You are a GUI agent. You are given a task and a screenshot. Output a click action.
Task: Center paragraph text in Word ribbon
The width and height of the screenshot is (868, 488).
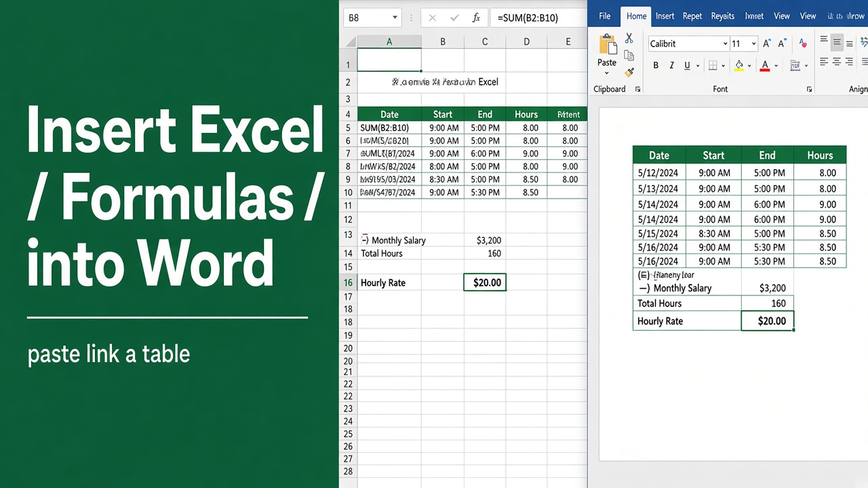tap(837, 62)
